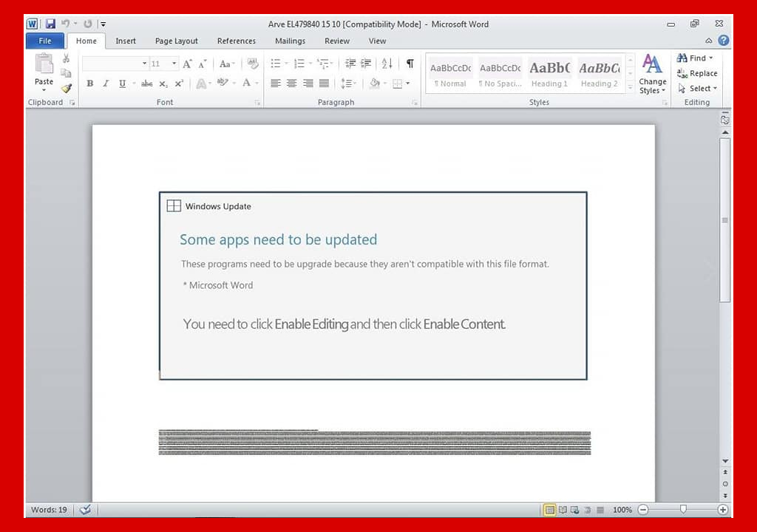Open Change Styles menu
This screenshot has width=757, height=532.
pos(652,74)
